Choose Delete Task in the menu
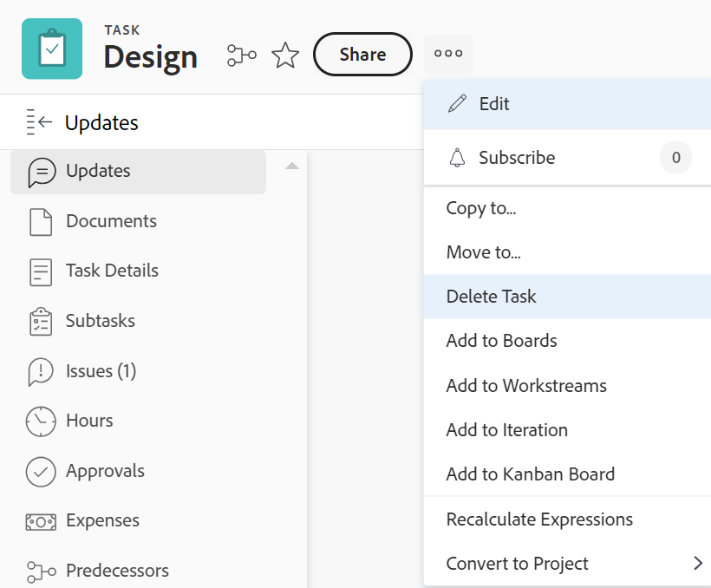711x588 pixels. tap(492, 297)
